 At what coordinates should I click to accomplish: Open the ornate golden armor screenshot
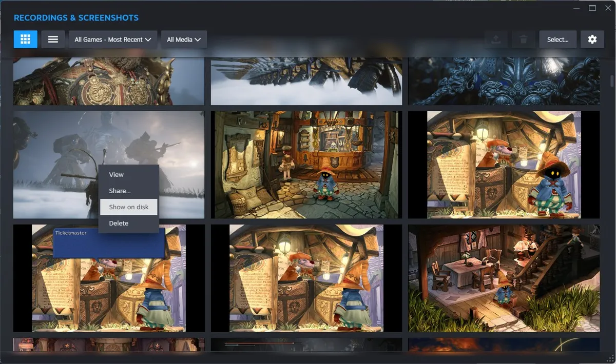(x=109, y=81)
